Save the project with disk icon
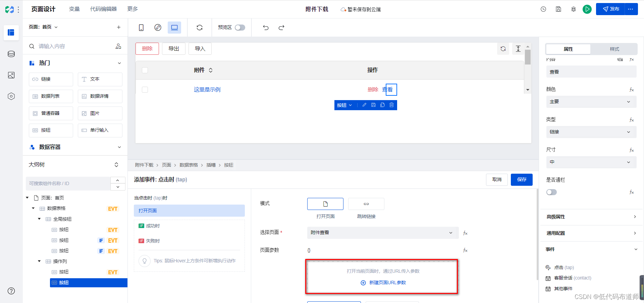This screenshot has height=303, width=644. (558, 9)
